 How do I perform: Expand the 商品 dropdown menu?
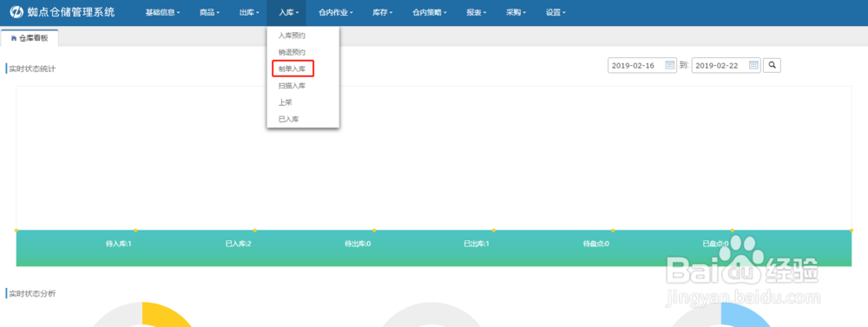(x=209, y=12)
